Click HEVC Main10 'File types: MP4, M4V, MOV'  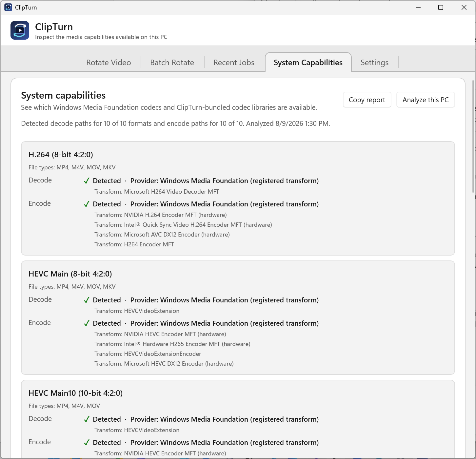(64, 406)
